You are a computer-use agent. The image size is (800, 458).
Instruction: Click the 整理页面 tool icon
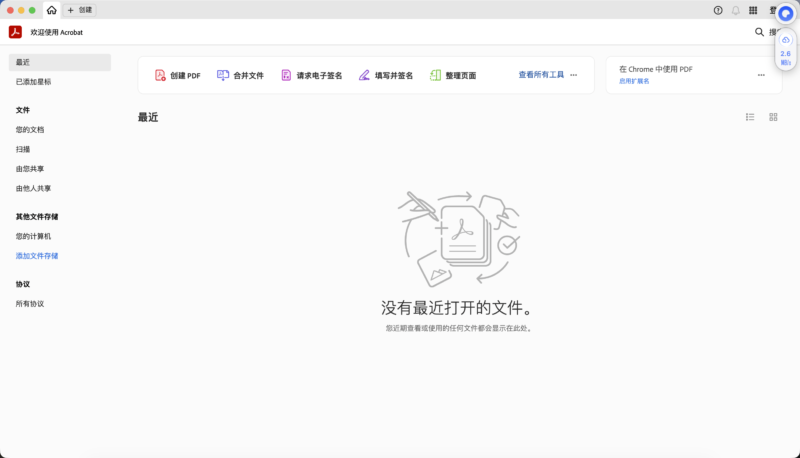point(435,75)
